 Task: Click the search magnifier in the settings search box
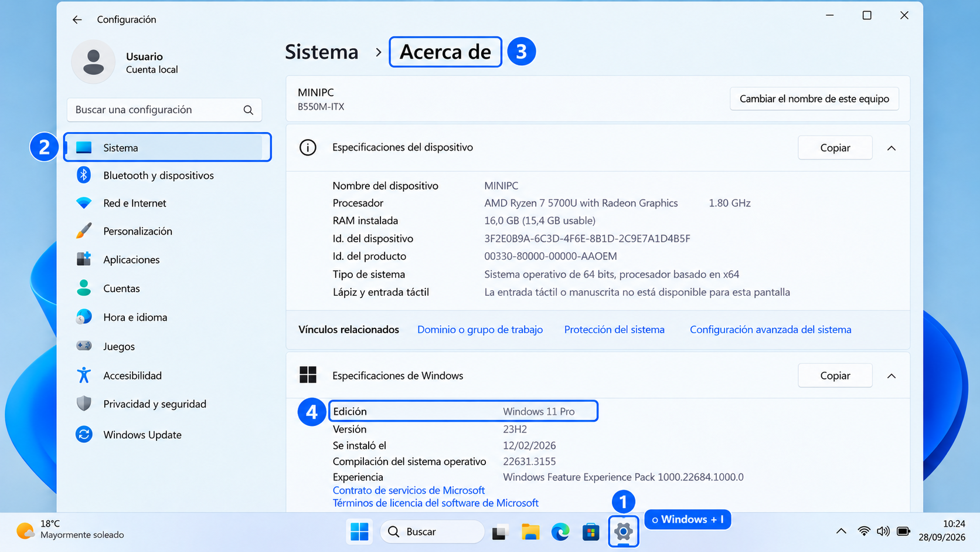point(248,110)
